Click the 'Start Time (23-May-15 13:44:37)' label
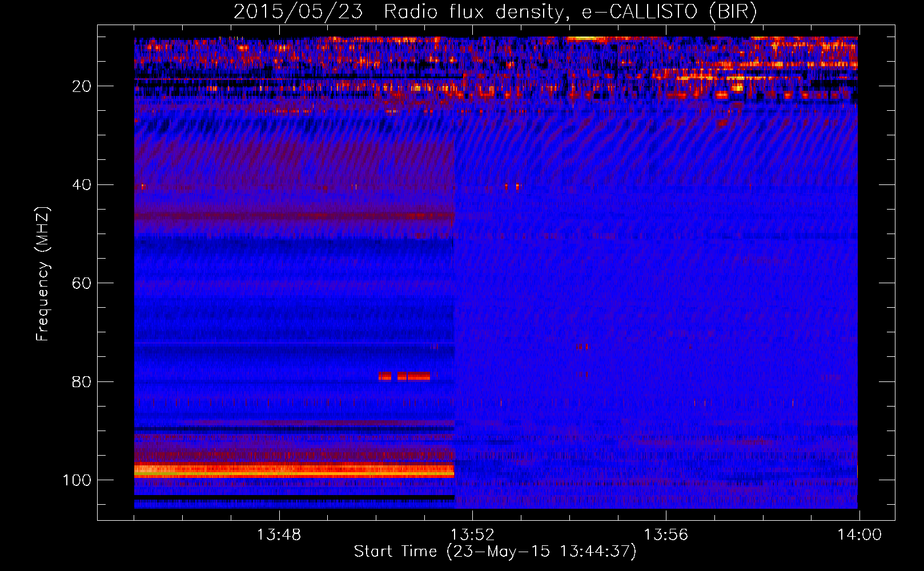 coord(495,552)
